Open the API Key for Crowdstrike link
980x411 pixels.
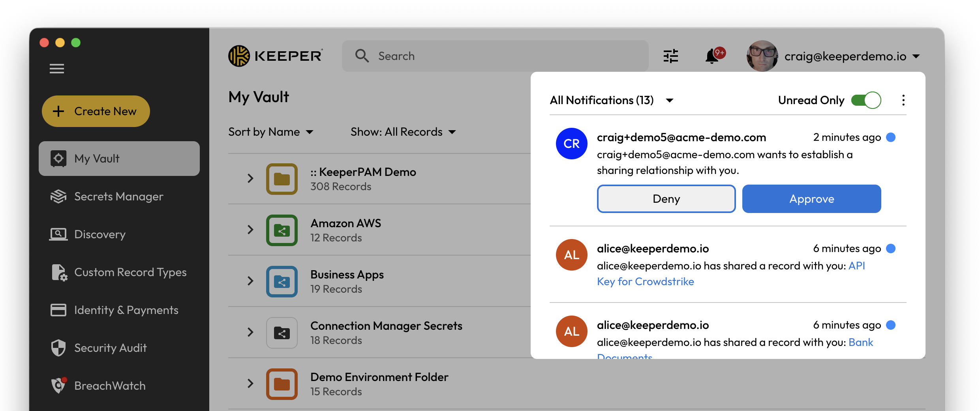[x=645, y=282]
